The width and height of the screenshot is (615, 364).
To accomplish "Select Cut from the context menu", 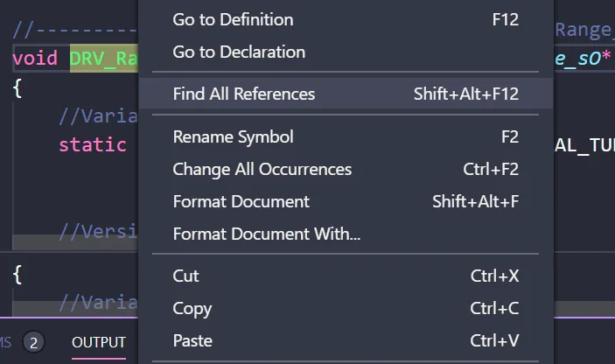I will (185, 276).
